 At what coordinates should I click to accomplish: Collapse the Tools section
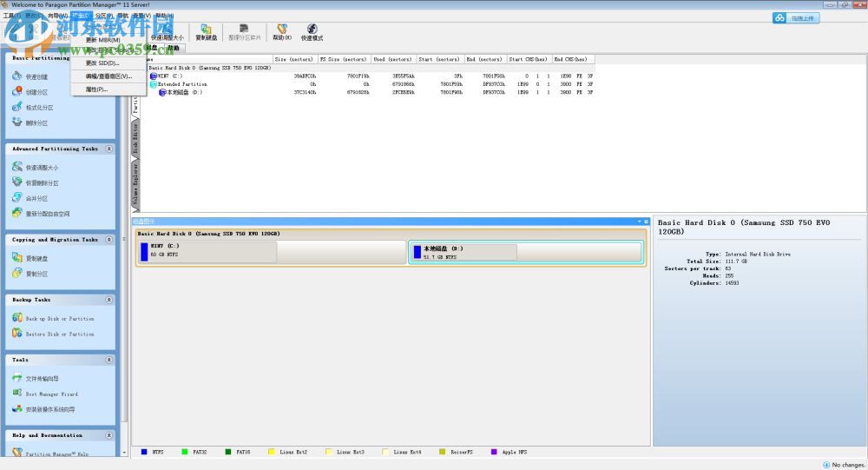coord(109,361)
